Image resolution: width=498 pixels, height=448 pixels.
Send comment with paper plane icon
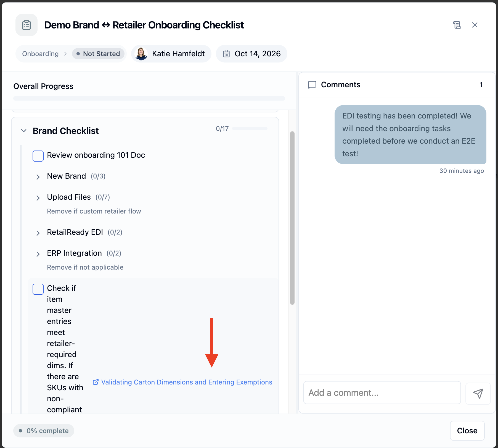click(478, 393)
